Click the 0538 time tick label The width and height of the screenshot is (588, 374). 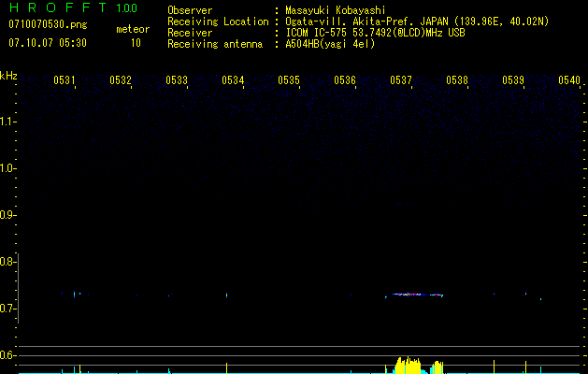click(x=457, y=80)
